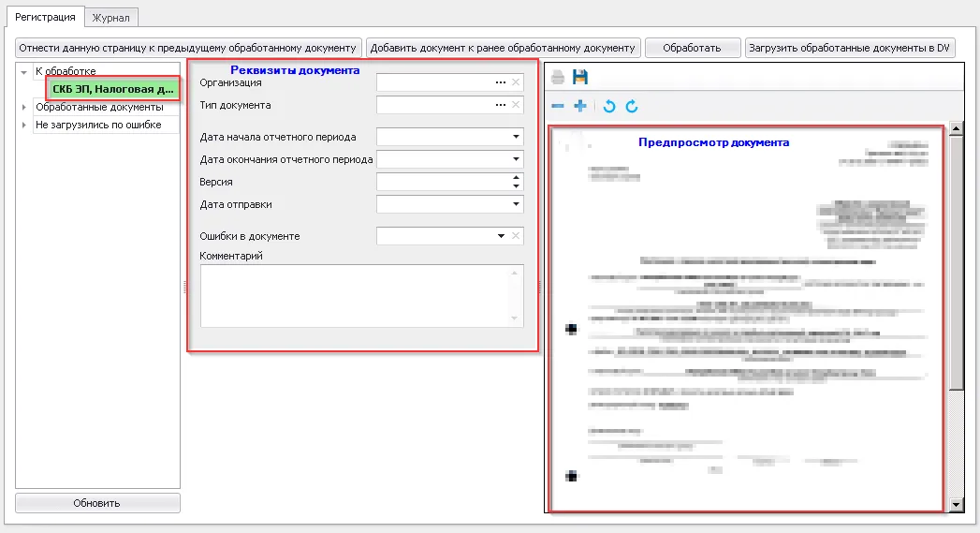Select the Регистрация tab
The width and height of the screenshot is (980, 533).
(45, 17)
